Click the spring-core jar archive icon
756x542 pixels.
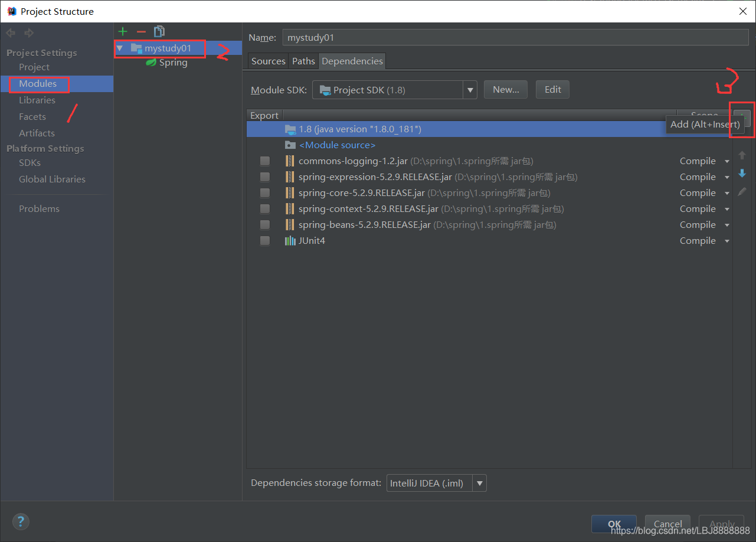pyautogui.click(x=290, y=192)
